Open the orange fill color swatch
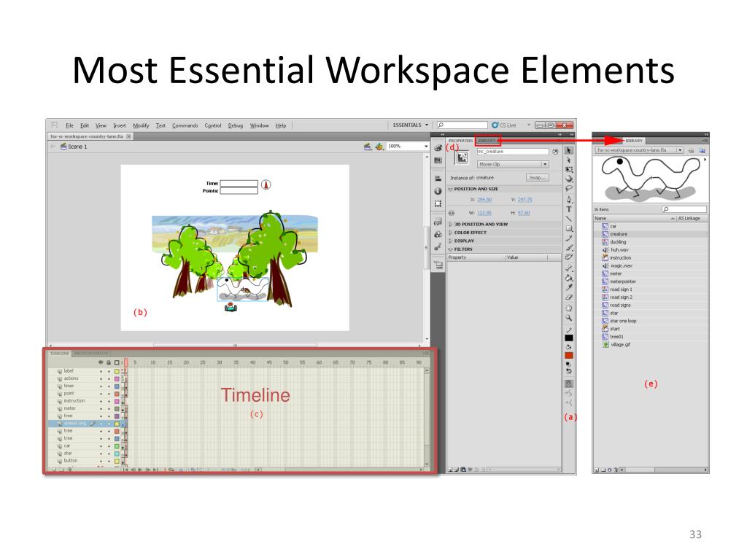747x560 pixels. tap(569, 356)
